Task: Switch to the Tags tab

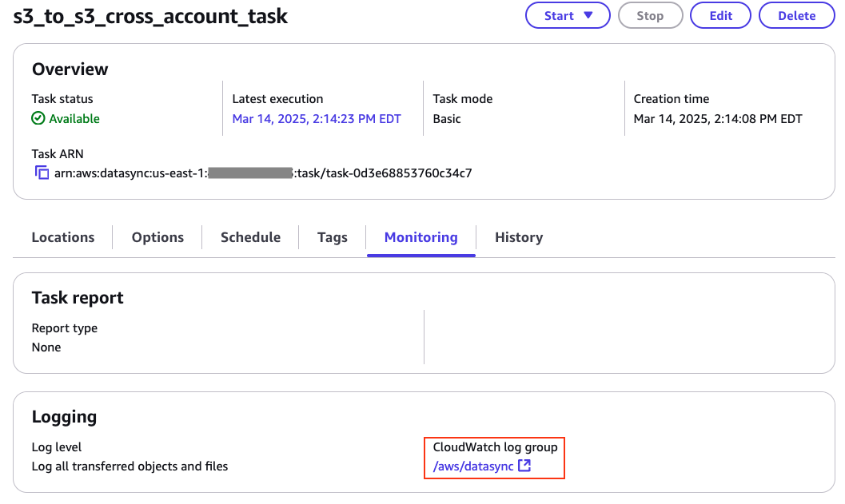Action: [x=332, y=237]
